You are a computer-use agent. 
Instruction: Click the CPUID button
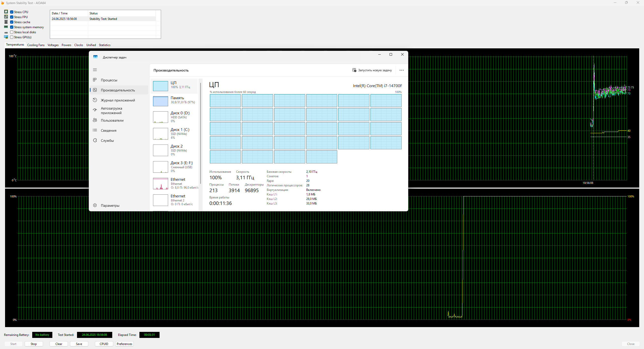[104, 344]
